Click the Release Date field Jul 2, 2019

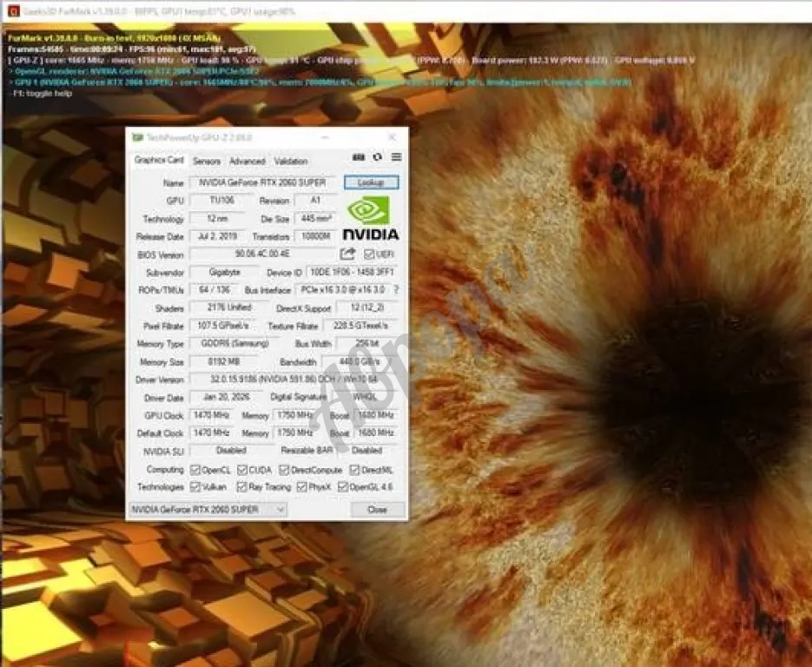pos(217,236)
